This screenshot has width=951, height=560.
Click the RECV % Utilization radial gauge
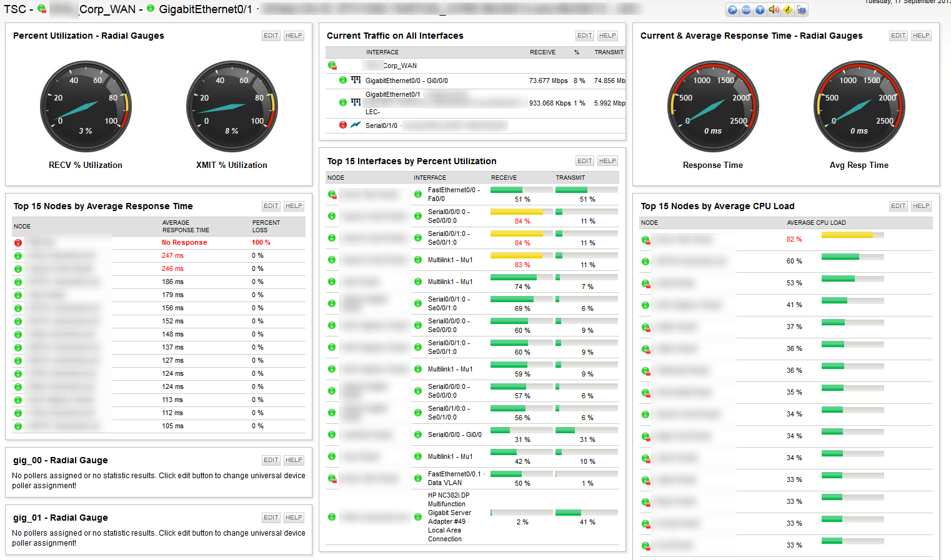[86, 106]
